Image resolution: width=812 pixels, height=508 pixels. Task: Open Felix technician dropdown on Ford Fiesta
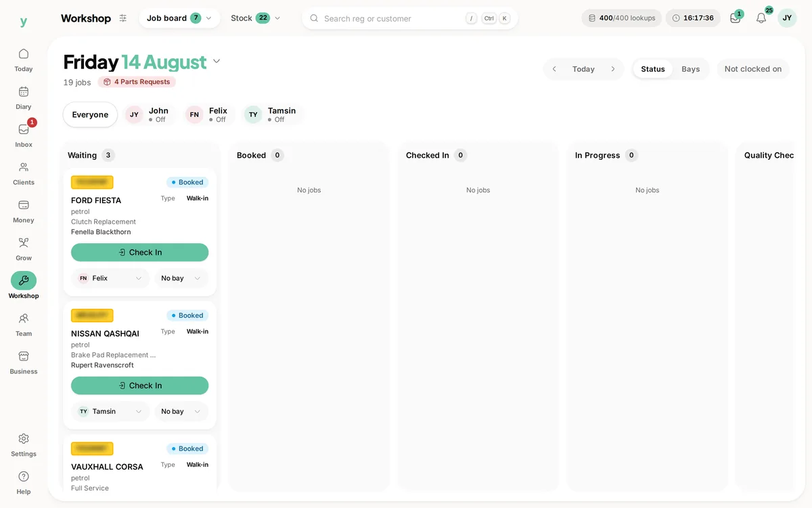pyautogui.click(x=110, y=278)
